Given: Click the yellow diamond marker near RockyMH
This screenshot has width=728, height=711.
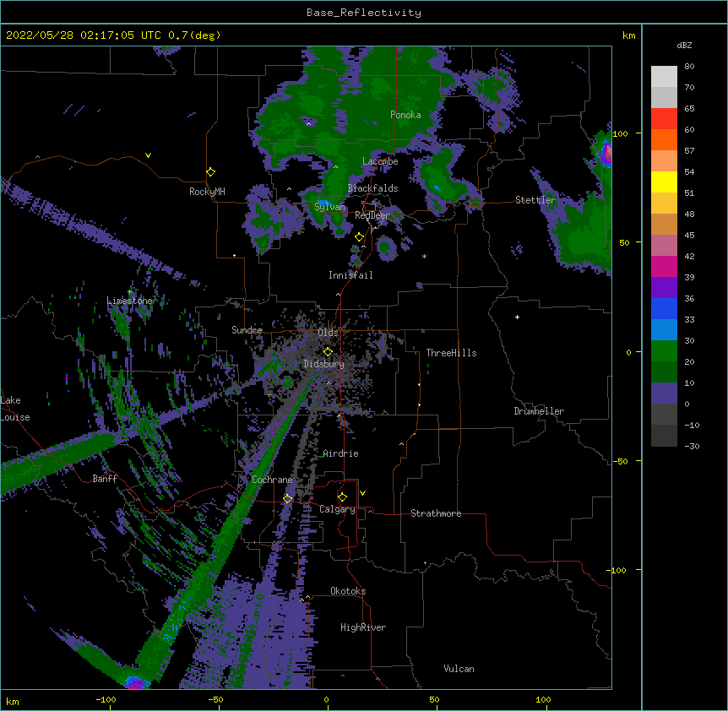Looking at the screenshot, I should point(210,171).
